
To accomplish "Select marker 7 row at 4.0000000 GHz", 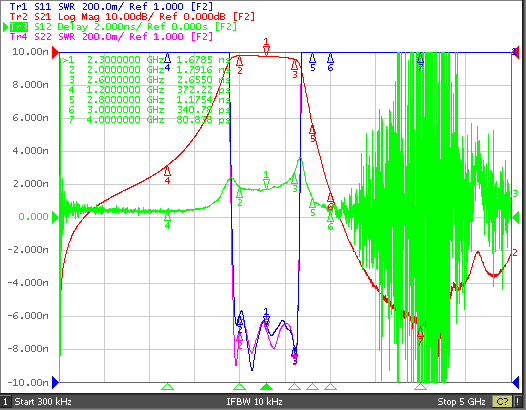I will coord(146,119).
